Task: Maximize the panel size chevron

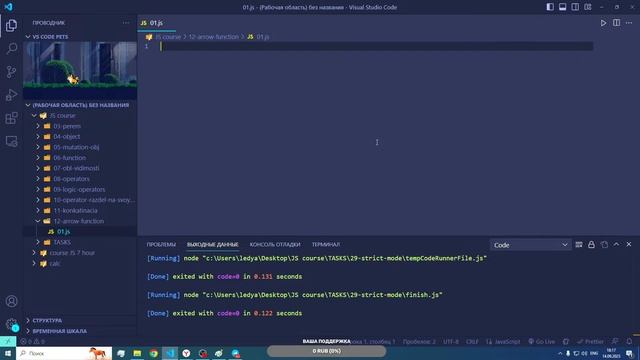Action: [616, 244]
